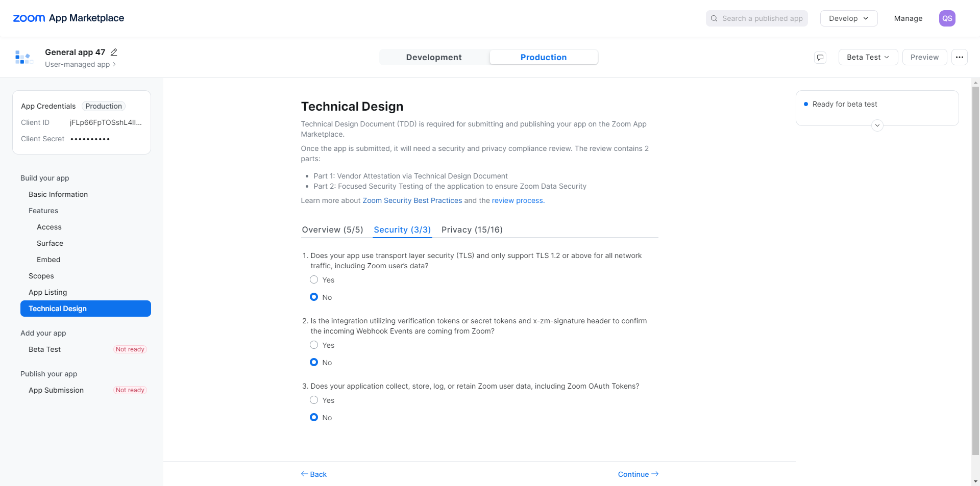Select Yes for webhook verification question 2
The width and height of the screenshot is (980, 486).
[314, 345]
